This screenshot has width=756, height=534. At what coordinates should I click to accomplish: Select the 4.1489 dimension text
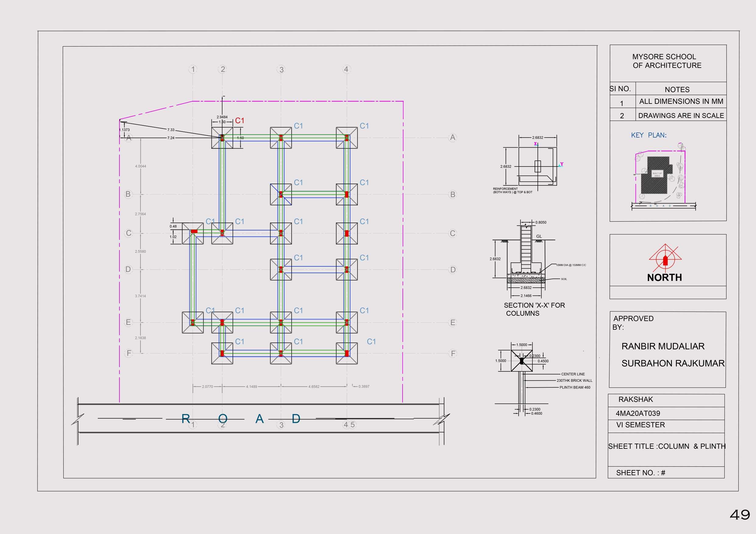[x=251, y=387]
